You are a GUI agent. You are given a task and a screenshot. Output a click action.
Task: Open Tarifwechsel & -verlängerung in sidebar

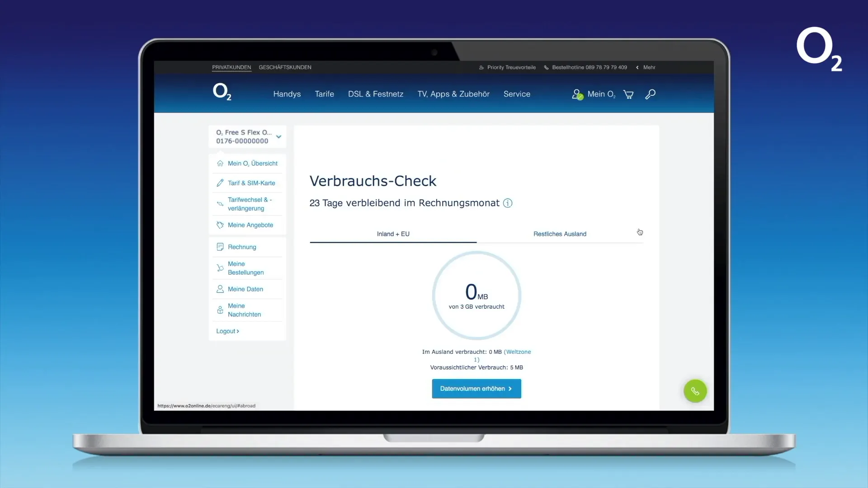point(250,204)
